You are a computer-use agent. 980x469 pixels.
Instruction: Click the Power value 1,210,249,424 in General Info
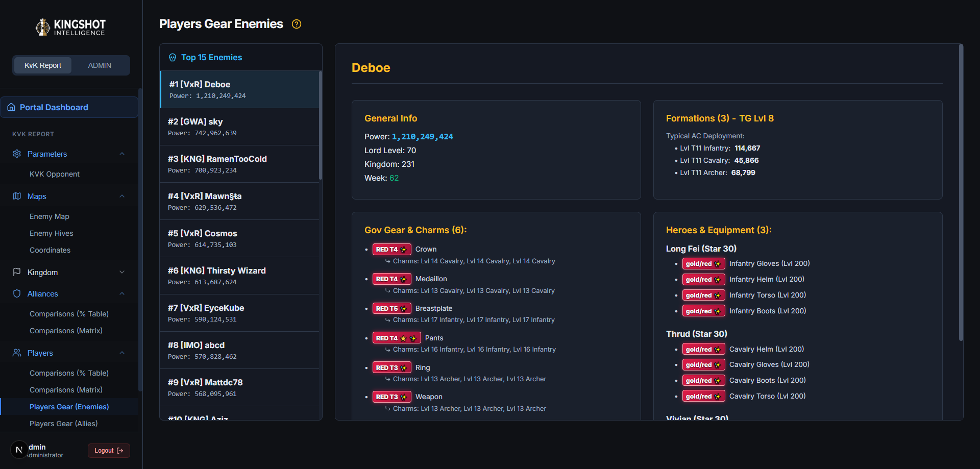pyautogui.click(x=423, y=137)
